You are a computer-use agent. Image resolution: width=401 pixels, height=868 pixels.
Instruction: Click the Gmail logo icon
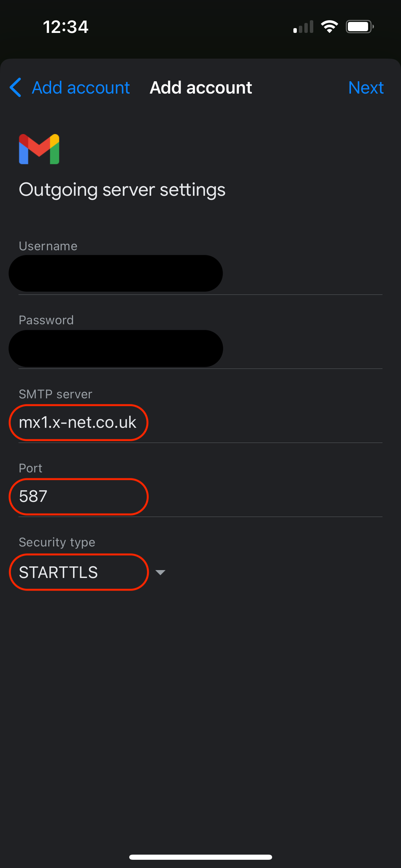39,149
